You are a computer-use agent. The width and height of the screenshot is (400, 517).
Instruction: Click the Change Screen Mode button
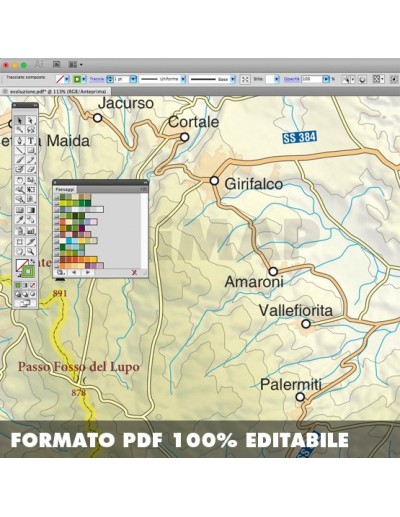pos(25,304)
